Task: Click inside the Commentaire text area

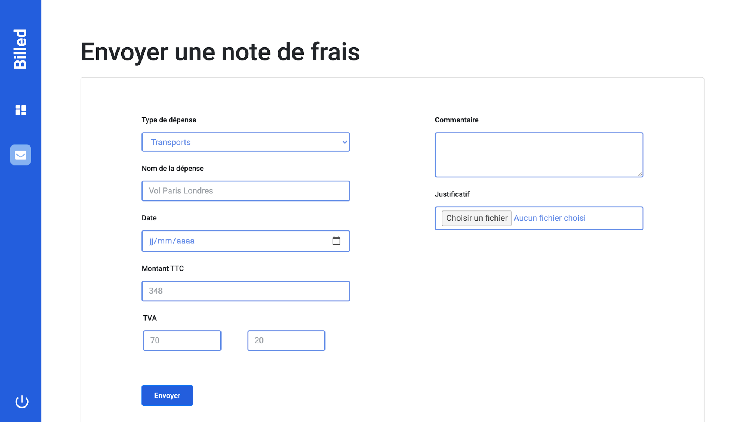Action: point(539,155)
